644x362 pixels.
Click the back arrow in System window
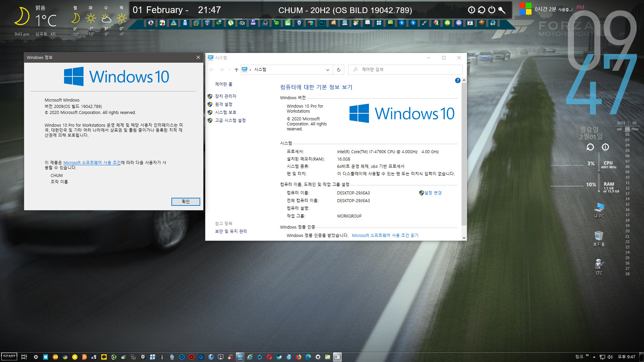coord(212,70)
